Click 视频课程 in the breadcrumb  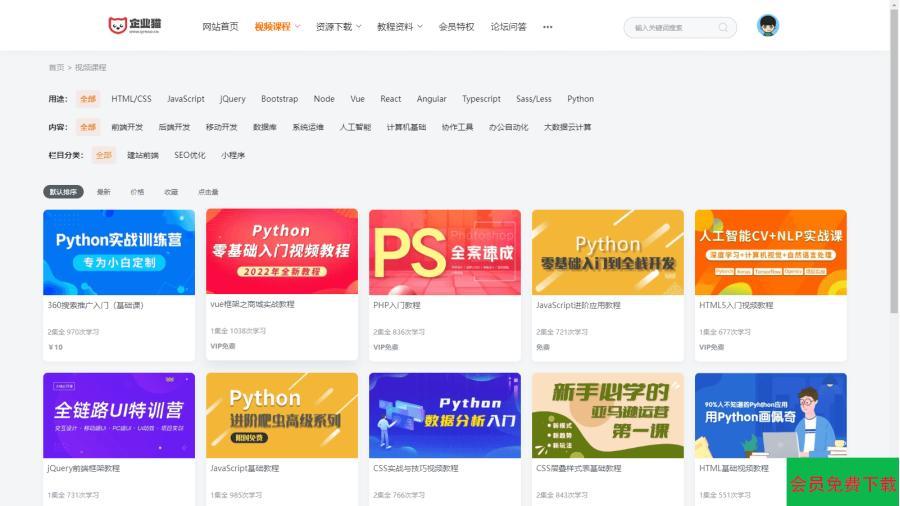tap(91, 68)
